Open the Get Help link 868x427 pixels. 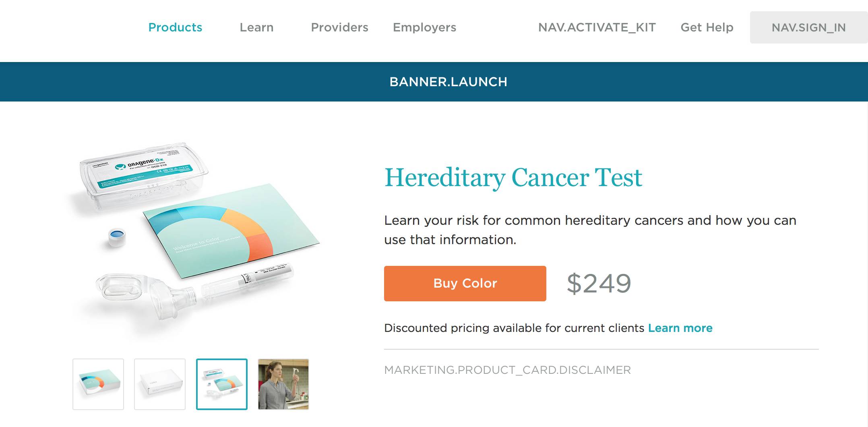(x=707, y=27)
